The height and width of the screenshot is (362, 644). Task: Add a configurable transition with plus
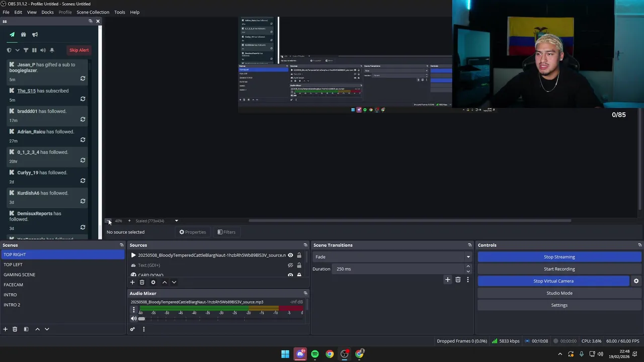(448, 280)
